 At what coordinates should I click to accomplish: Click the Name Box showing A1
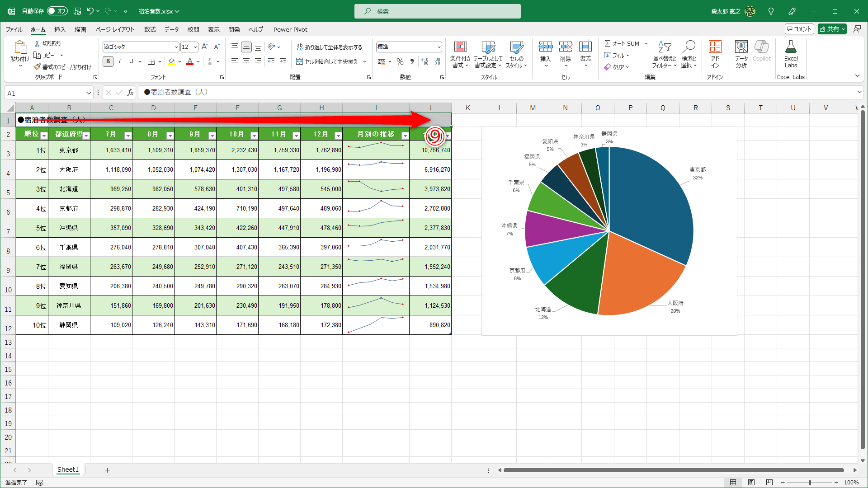[x=45, y=93]
